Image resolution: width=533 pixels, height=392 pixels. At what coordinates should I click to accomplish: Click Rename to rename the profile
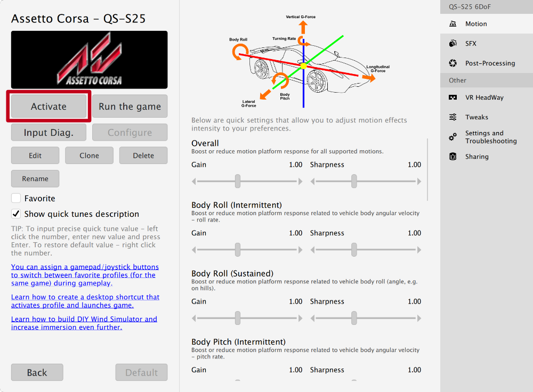pyautogui.click(x=35, y=178)
